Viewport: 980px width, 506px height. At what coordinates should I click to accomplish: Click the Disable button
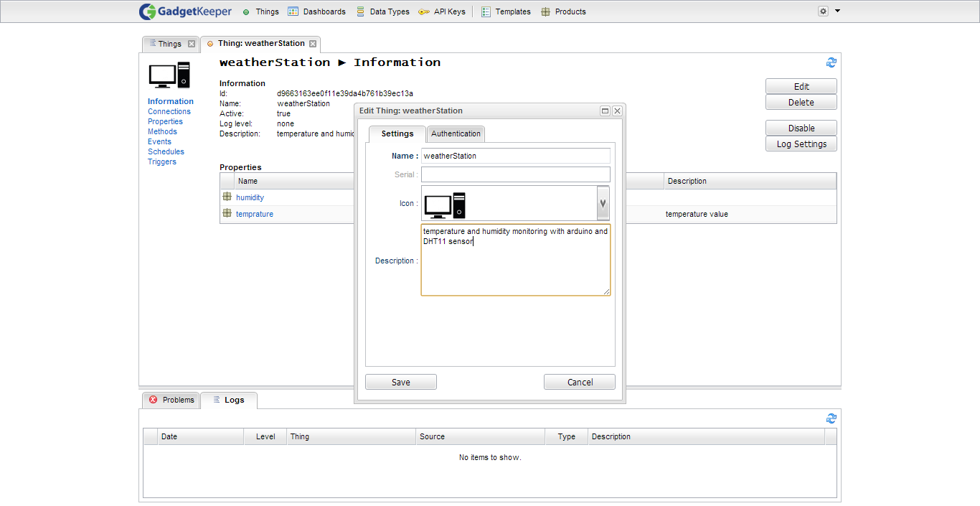pyautogui.click(x=801, y=128)
